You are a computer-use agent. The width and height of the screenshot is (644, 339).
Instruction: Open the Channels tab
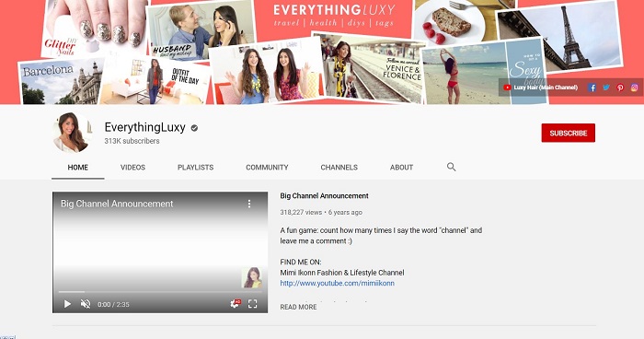339,168
